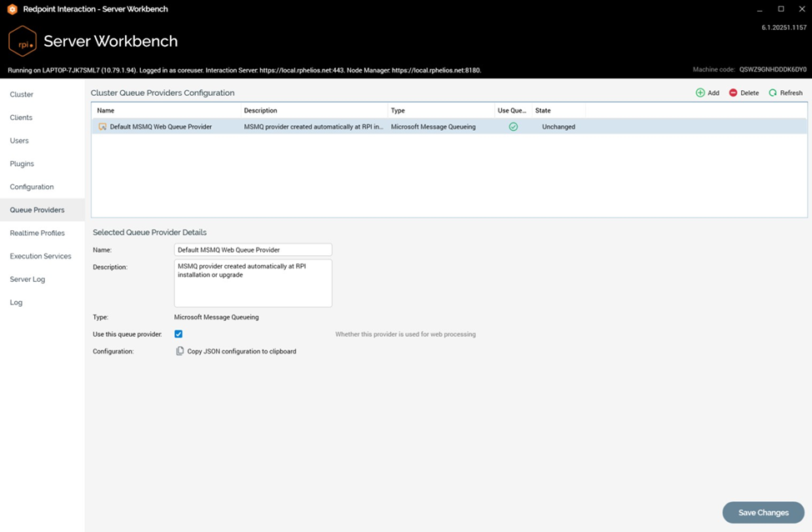Click the Redpoint app icon in title bar

pos(12,9)
